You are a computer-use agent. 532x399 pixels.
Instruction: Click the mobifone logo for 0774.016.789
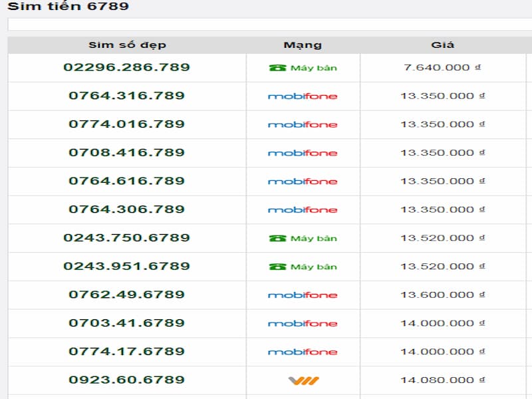(x=303, y=125)
